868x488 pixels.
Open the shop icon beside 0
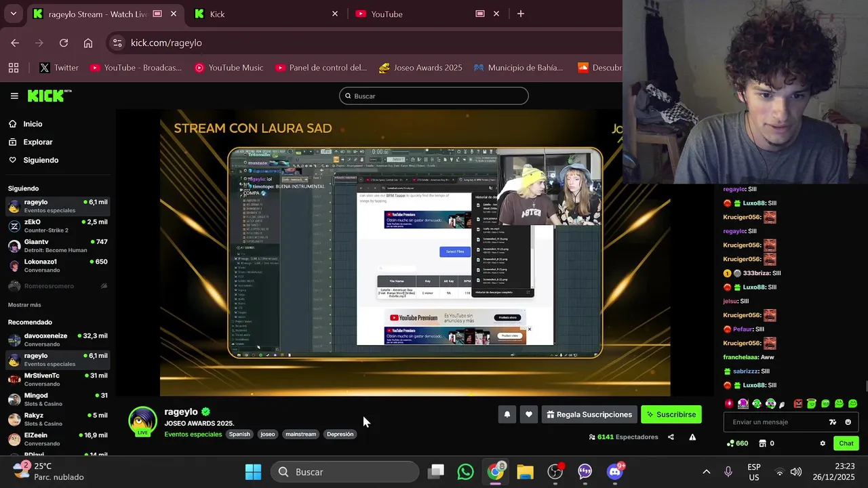click(763, 443)
